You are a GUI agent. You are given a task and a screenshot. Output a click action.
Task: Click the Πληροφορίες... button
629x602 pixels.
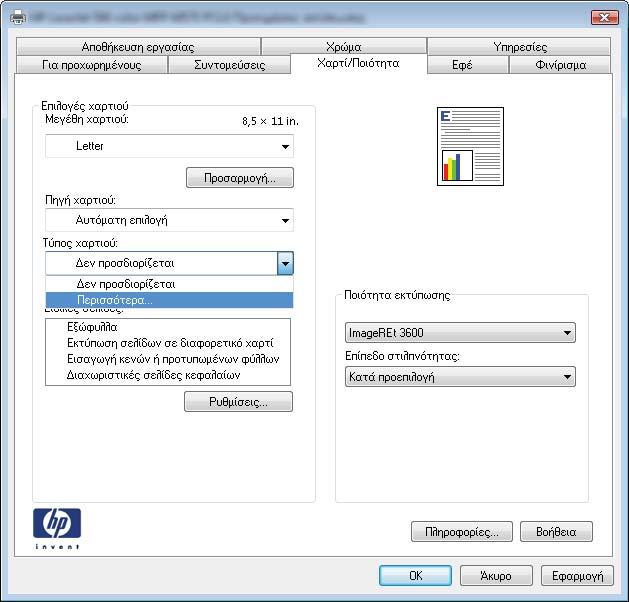[x=462, y=532]
